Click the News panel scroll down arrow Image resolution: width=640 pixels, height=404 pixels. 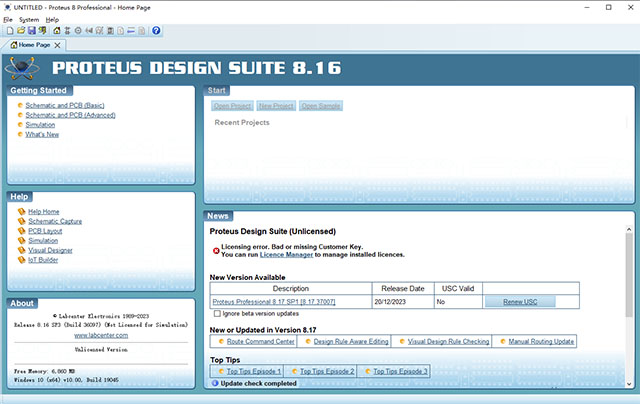tap(629, 384)
